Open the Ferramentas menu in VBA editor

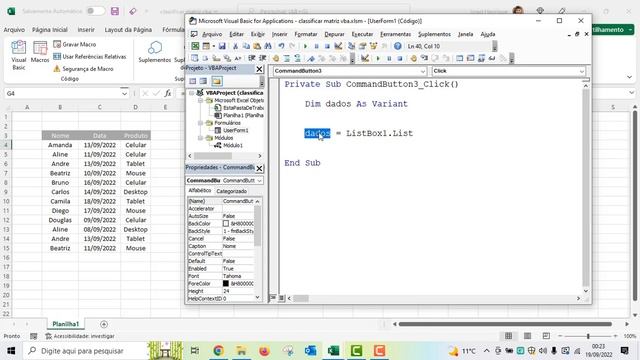point(396,34)
